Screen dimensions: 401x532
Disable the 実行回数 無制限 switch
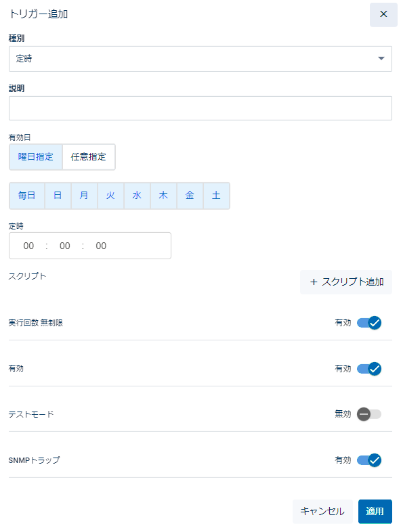click(369, 323)
